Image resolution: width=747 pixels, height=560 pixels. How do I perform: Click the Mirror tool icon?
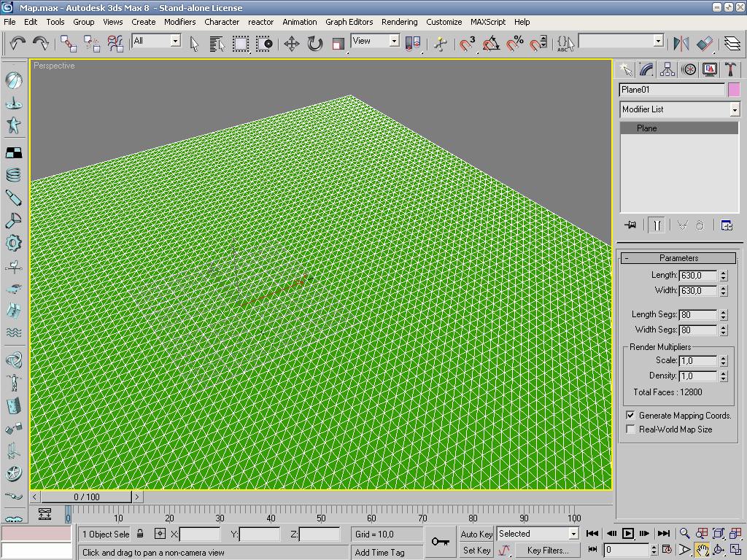tap(681, 44)
